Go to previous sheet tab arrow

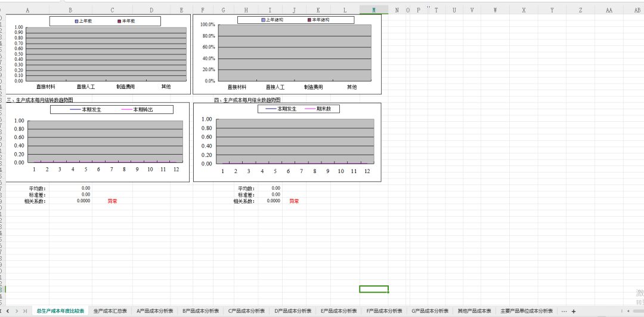coord(7,311)
